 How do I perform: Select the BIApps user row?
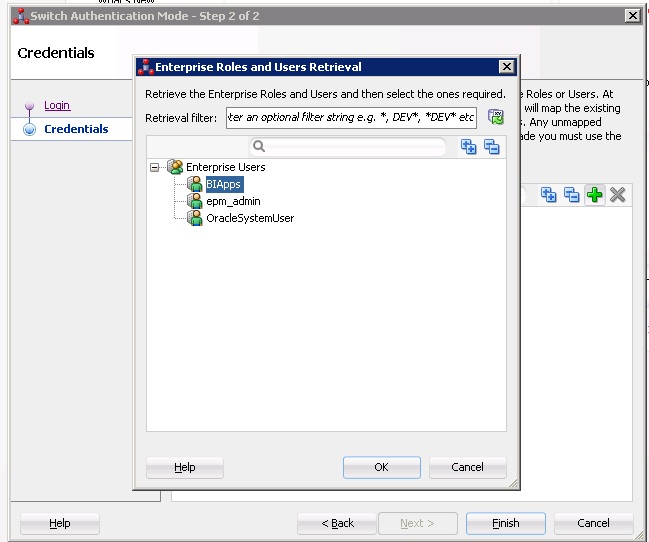tap(224, 184)
